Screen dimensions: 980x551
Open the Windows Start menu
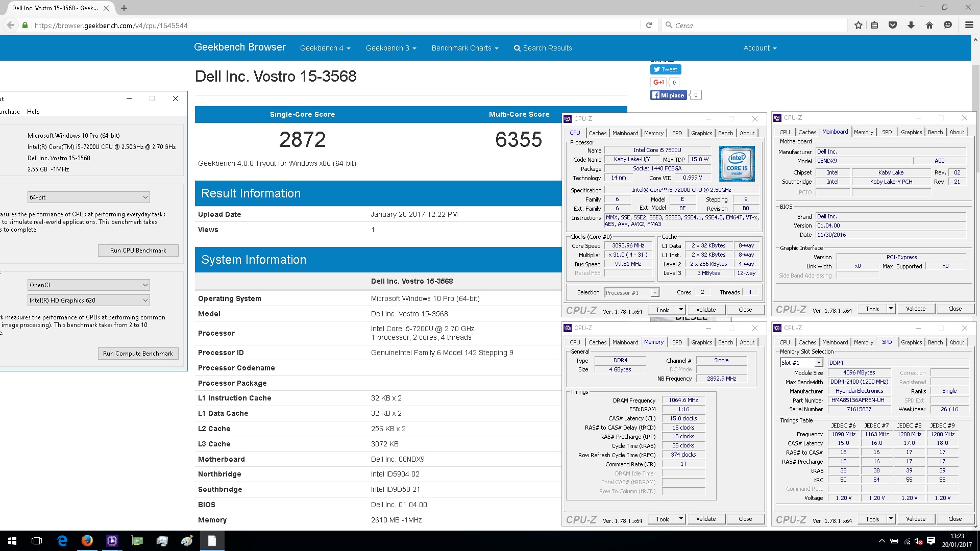[12, 541]
